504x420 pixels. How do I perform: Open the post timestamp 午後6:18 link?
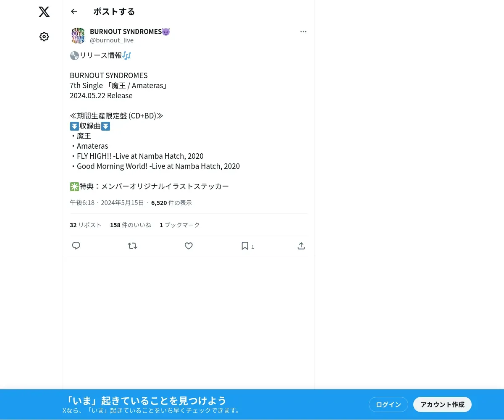click(x=107, y=202)
